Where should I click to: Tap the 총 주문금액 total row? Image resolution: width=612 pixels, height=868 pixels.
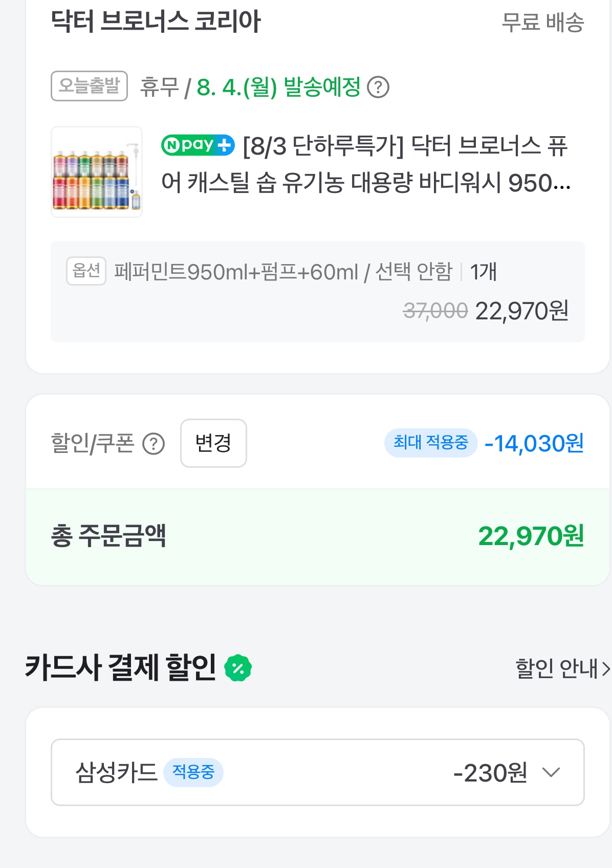tap(318, 536)
